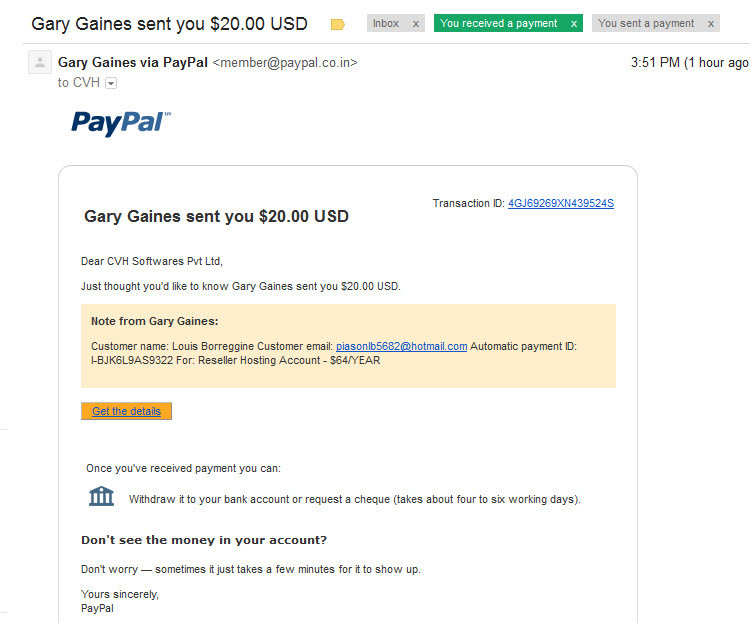Viewport: 750px width, 623px height.
Task: Click sender name Gary Gaines via PayPal
Action: click(132, 62)
